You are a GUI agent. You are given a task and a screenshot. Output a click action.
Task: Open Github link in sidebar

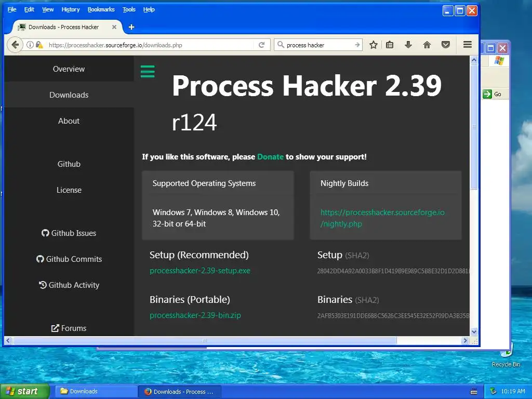69,164
